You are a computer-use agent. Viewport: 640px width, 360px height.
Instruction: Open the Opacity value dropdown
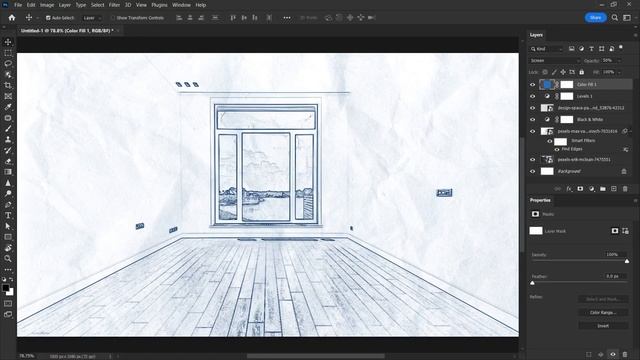pyautogui.click(x=619, y=60)
